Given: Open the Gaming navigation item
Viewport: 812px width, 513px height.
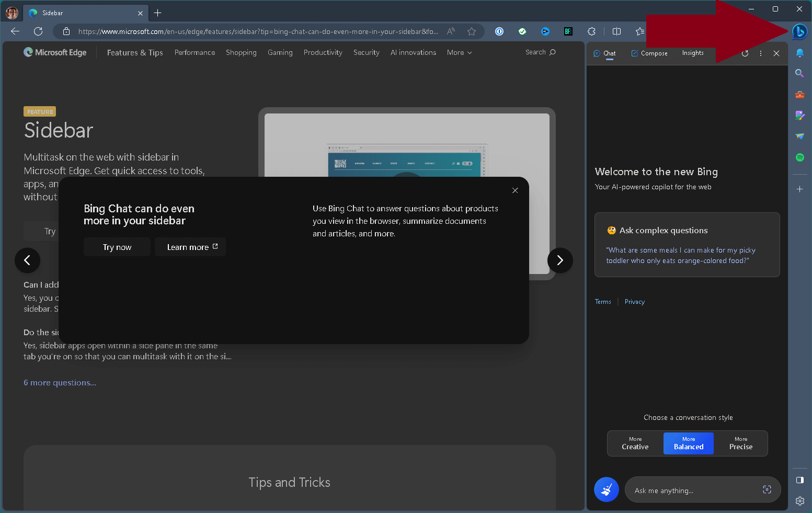Looking at the screenshot, I should click(280, 53).
